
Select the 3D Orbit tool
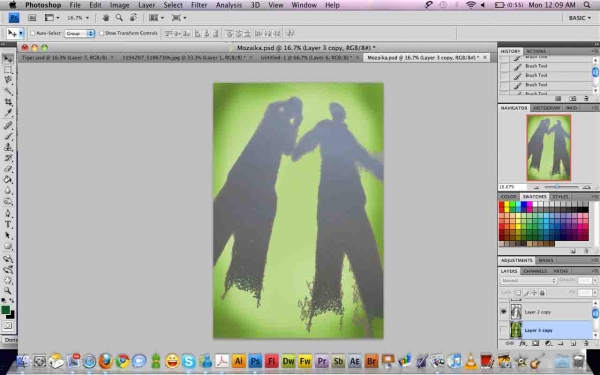click(8, 270)
